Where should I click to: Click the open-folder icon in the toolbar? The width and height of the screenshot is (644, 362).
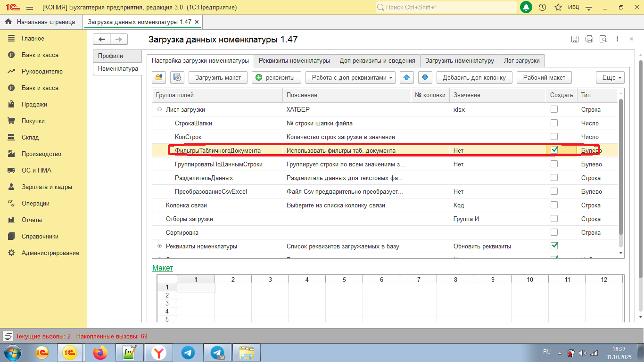pos(159,77)
